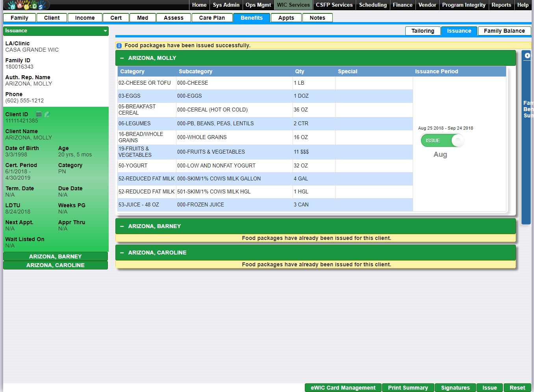Open the Scheduling menu
The width and height of the screenshot is (534, 392).
(373, 5)
